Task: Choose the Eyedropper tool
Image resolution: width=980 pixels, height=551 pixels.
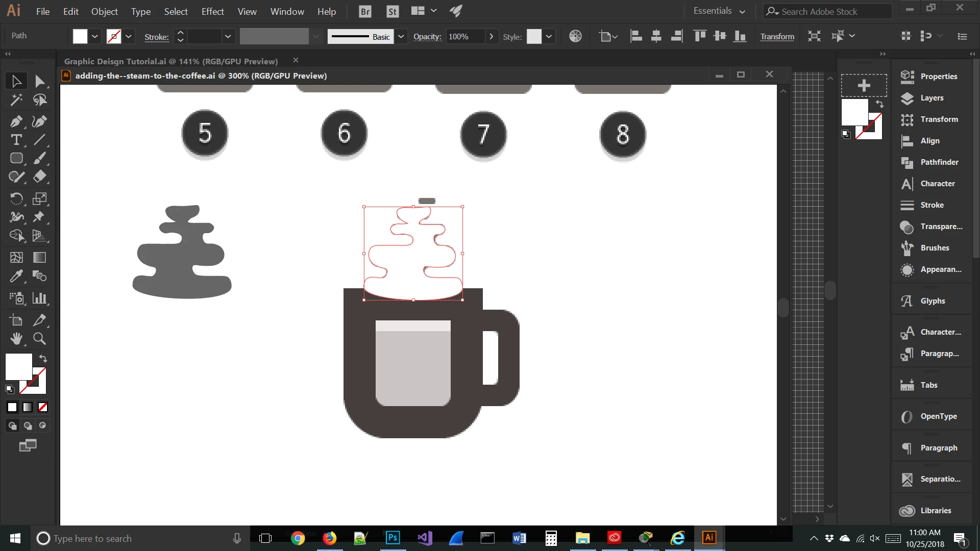Action: pyautogui.click(x=16, y=276)
